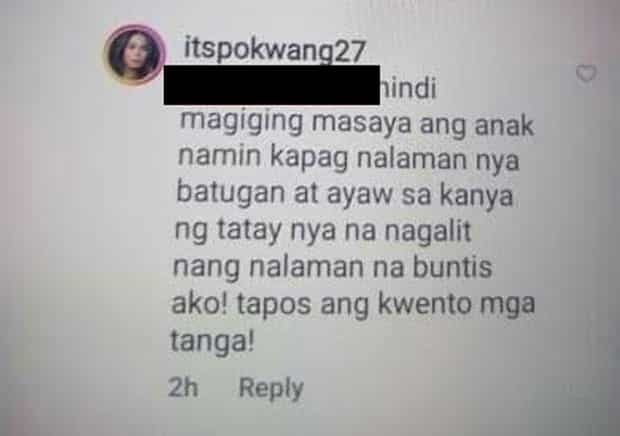The image size is (620, 436).
Task: Click the word "batugan" in the comment
Action: 231,193
